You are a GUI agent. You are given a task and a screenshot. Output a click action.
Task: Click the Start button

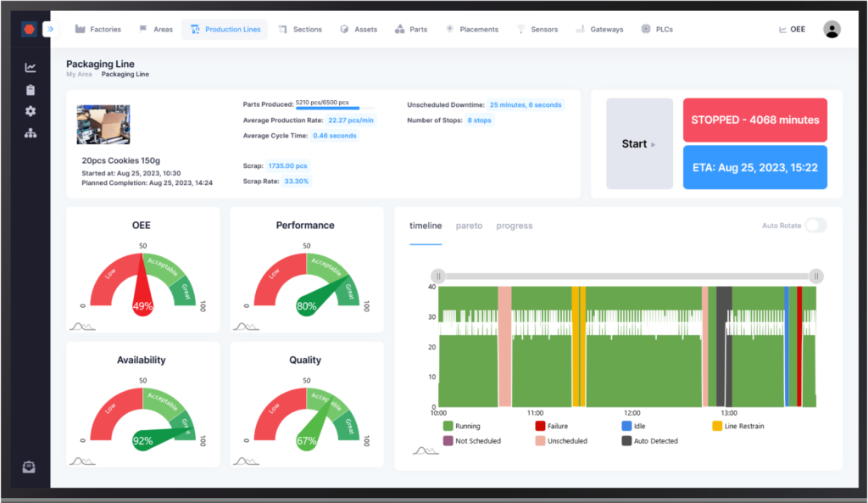pyautogui.click(x=639, y=144)
